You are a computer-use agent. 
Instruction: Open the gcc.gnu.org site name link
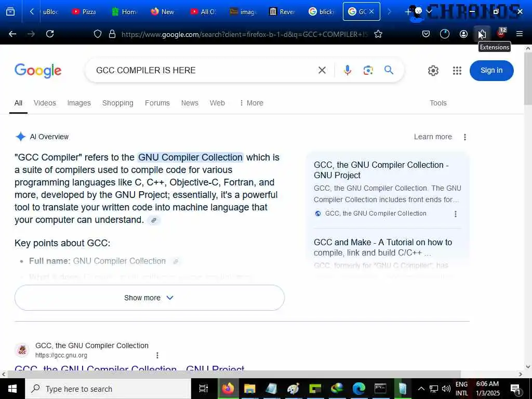click(x=91, y=345)
